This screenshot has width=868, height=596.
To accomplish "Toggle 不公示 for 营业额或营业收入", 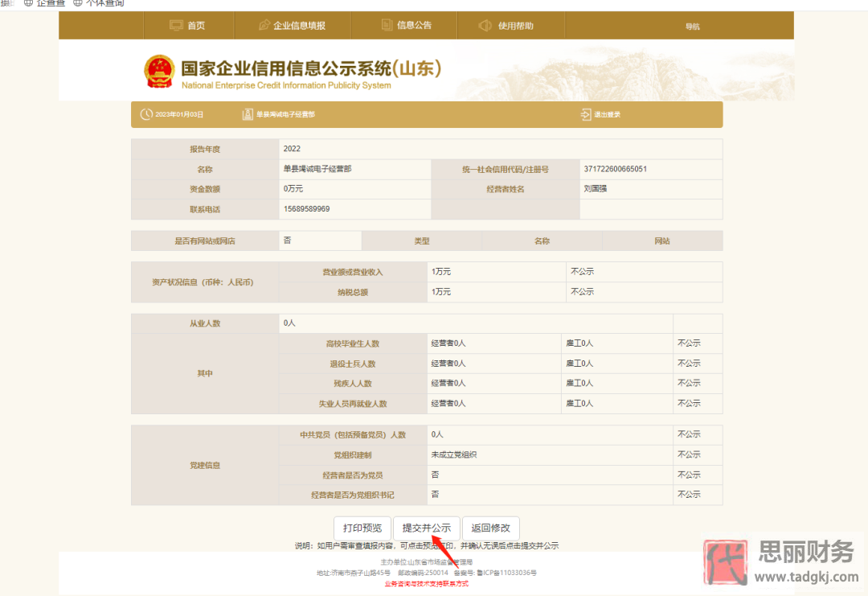I will [x=582, y=271].
